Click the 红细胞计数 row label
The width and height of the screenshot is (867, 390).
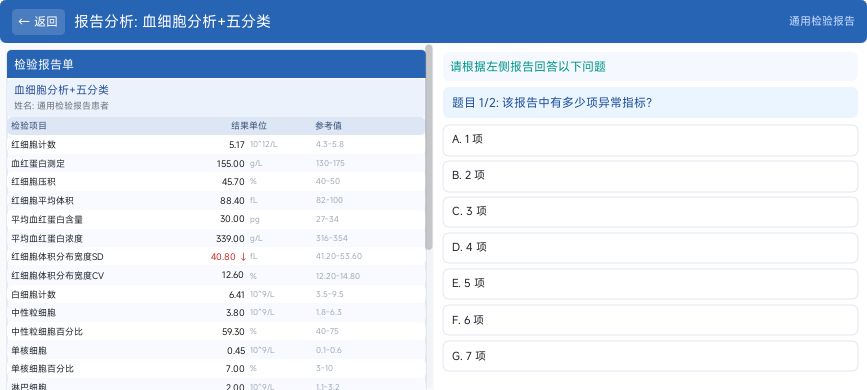(x=34, y=145)
